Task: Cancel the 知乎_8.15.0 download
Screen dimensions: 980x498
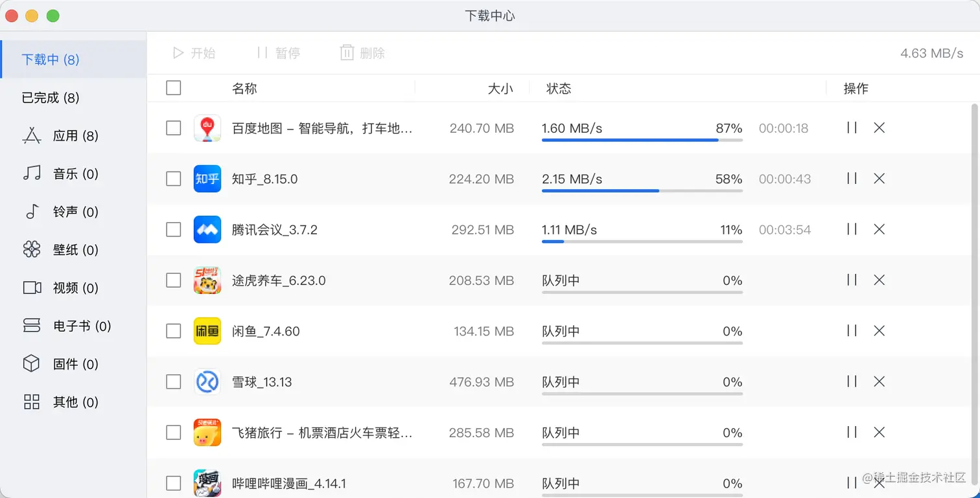Action: [879, 178]
